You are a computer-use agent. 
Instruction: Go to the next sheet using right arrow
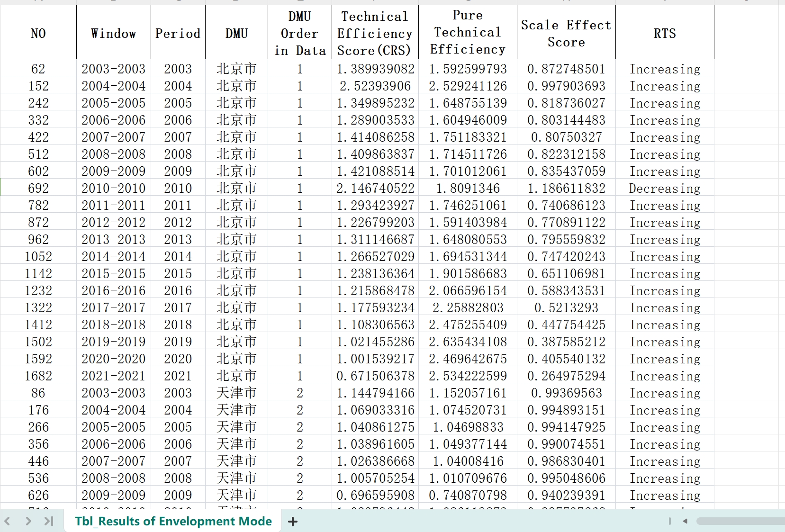click(x=28, y=521)
